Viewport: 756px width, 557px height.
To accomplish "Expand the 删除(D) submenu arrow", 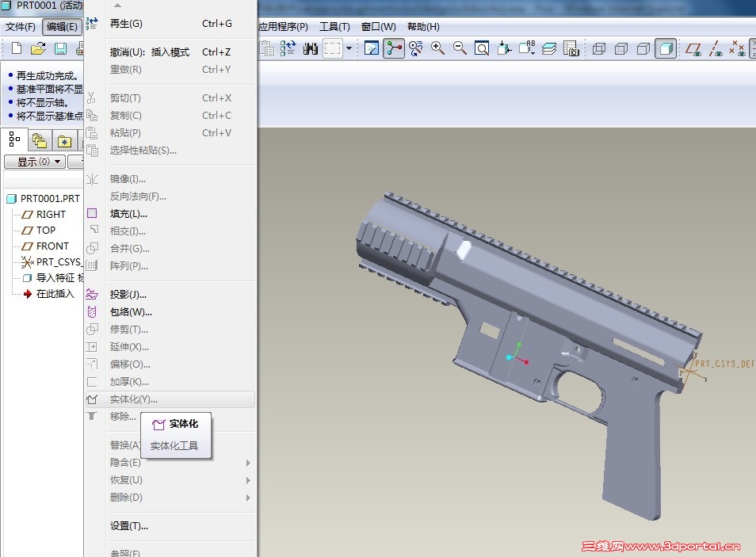I will 248,498.
